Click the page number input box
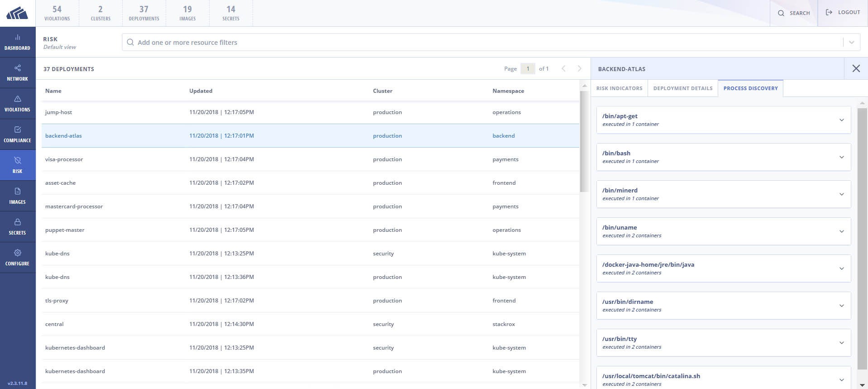 (528, 68)
